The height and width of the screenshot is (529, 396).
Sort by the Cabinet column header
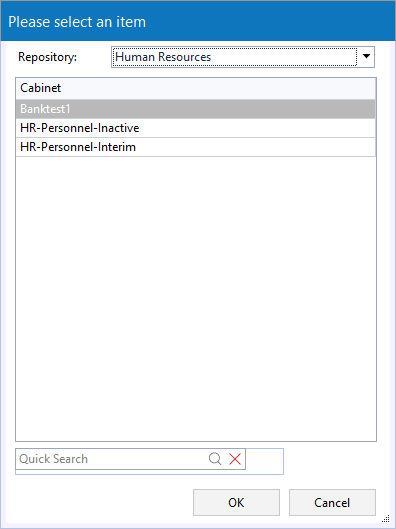pyautogui.click(x=196, y=88)
